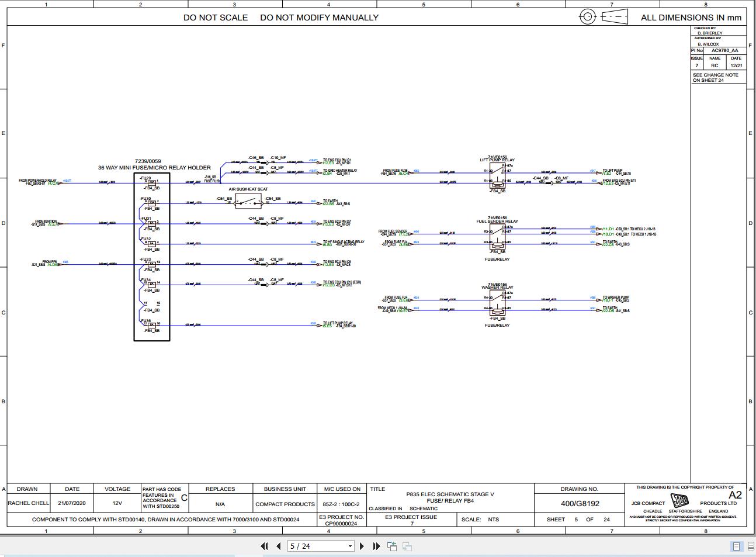Switch to single page view mode

[x=736, y=546]
